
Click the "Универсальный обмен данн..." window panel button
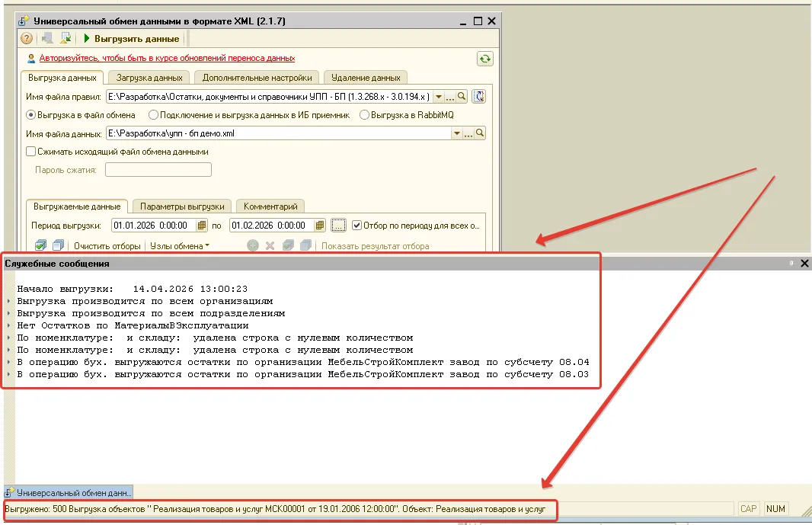(x=69, y=493)
